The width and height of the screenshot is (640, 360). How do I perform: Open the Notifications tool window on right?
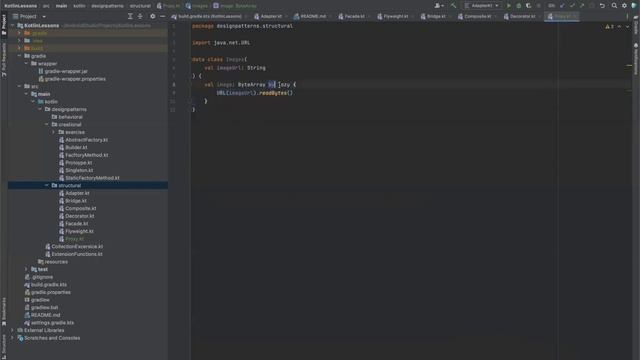pos(636,59)
